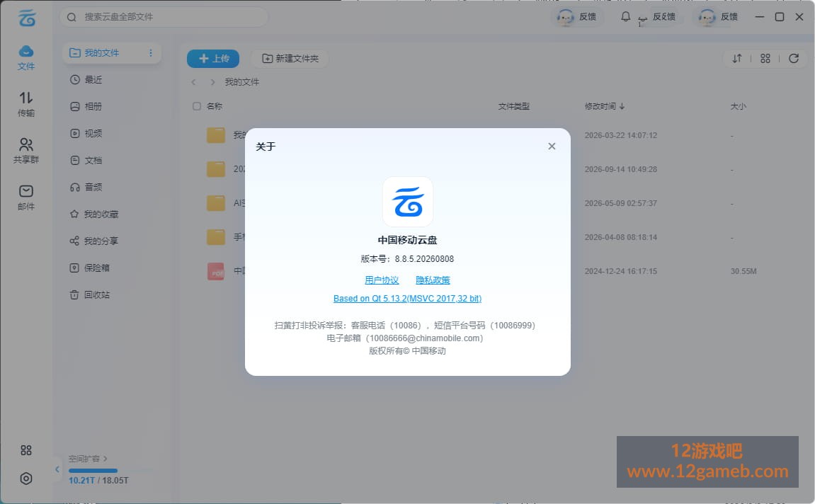Image resolution: width=815 pixels, height=504 pixels.
Task: Click 我的文件 in the breadcrumb
Action: [241, 82]
